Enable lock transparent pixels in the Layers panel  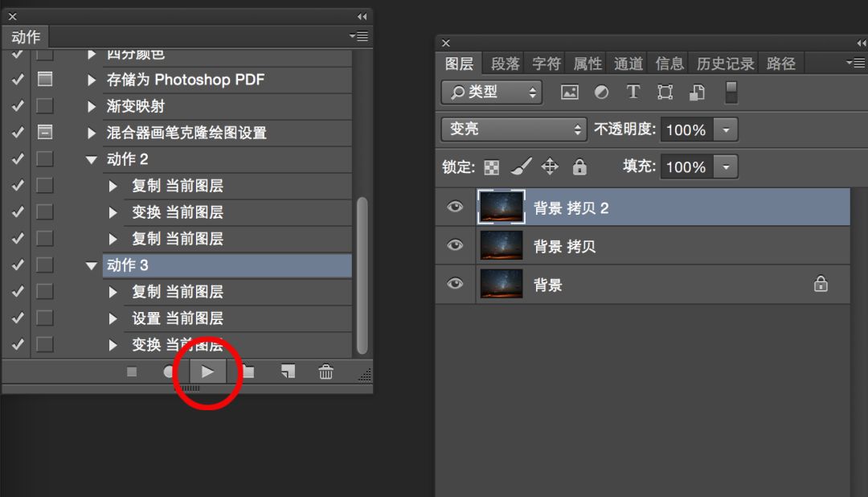pyautogui.click(x=493, y=166)
